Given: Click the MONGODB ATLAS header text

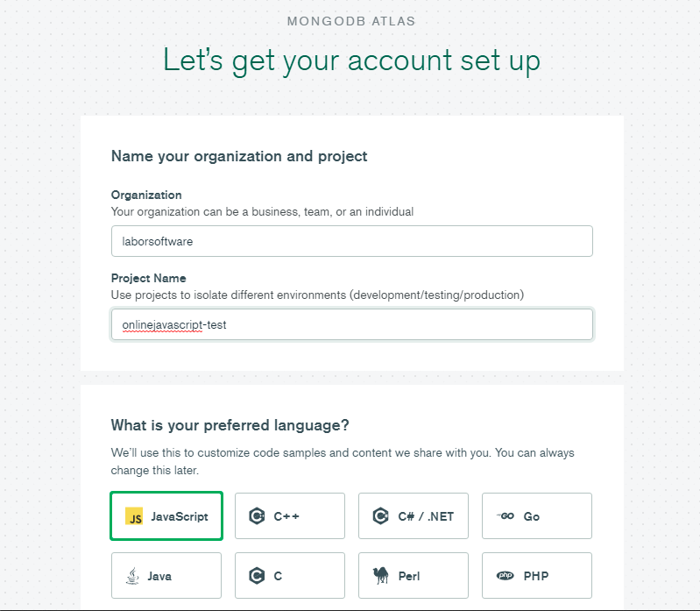Looking at the screenshot, I should [x=351, y=21].
